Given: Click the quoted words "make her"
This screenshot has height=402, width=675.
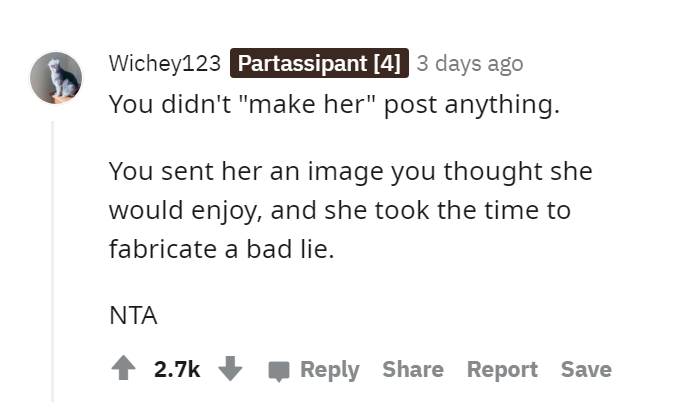Looking at the screenshot, I should (x=307, y=104).
